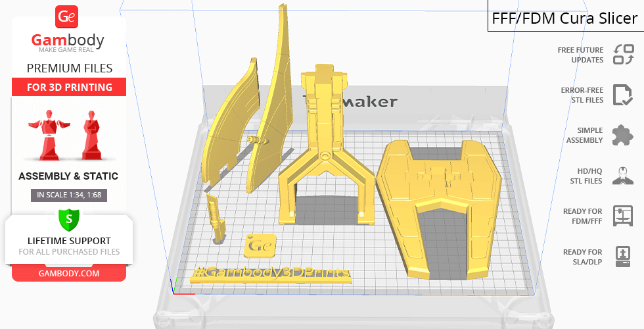The width and height of the screenshot is (644, 329).
Task: Click the Gambody Ge logo icon
Action: pos(68,16)
